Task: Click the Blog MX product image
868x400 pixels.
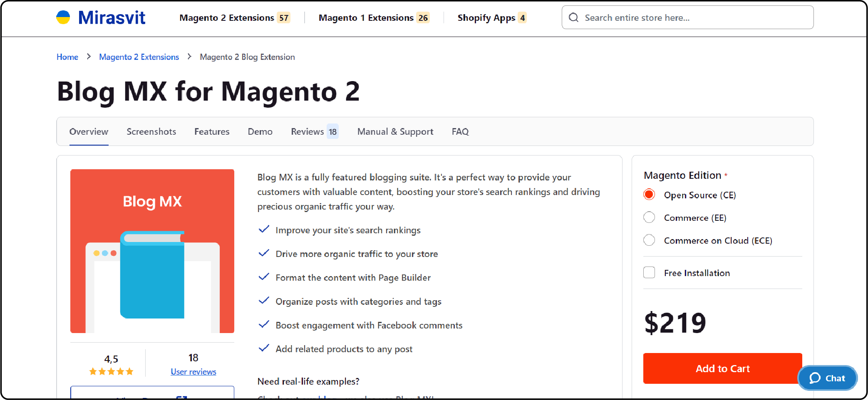Action: 152,251
